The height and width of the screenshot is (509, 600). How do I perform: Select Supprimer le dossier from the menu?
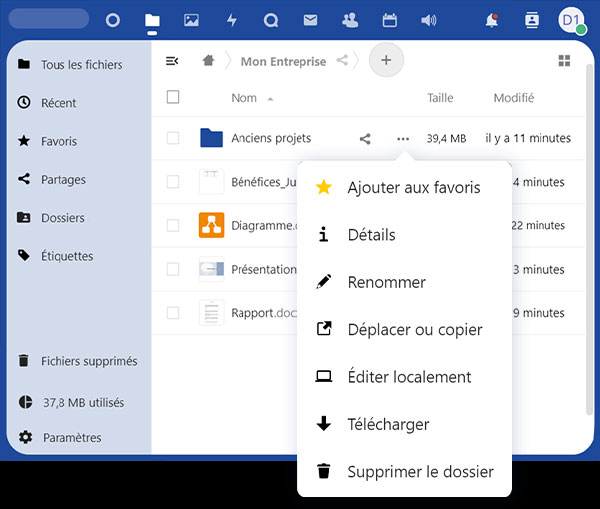pos(420,472)
